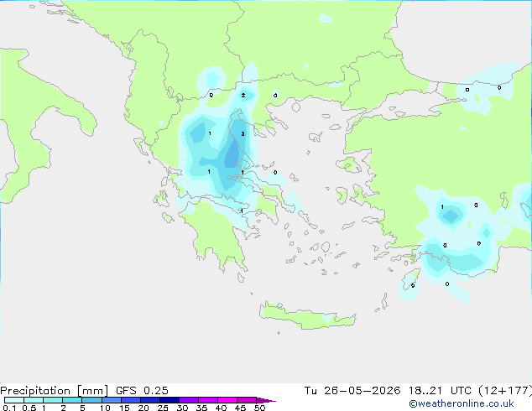Choose the 20–25 mm dark blue swatch

coord(149,400)
